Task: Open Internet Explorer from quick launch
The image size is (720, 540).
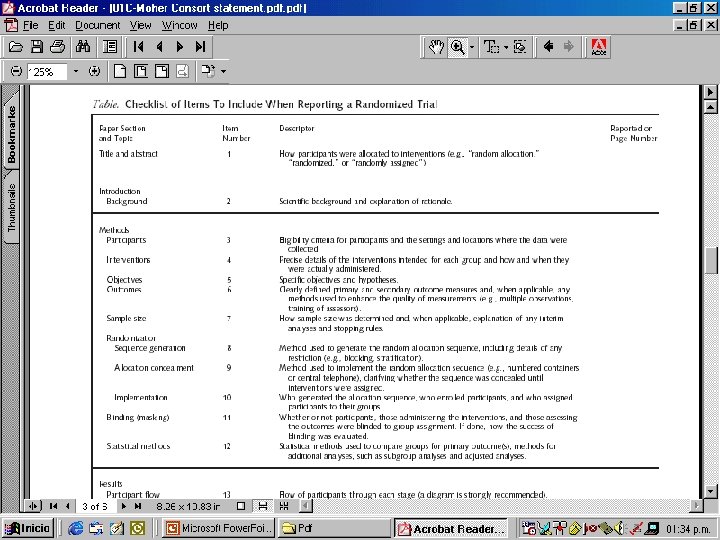Action: 75,529
